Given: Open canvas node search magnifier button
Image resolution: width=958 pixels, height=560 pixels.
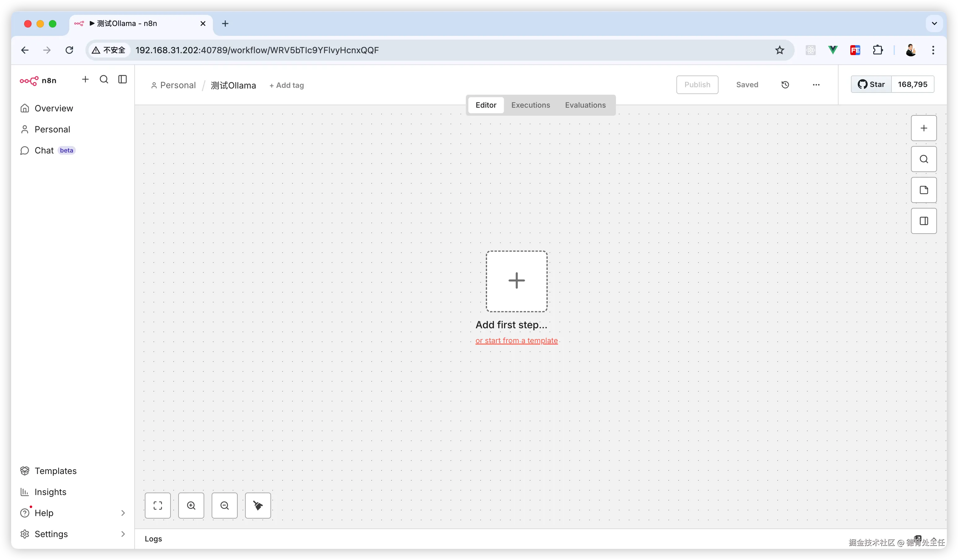Looking at the screenshot, I should click(923, 159).
